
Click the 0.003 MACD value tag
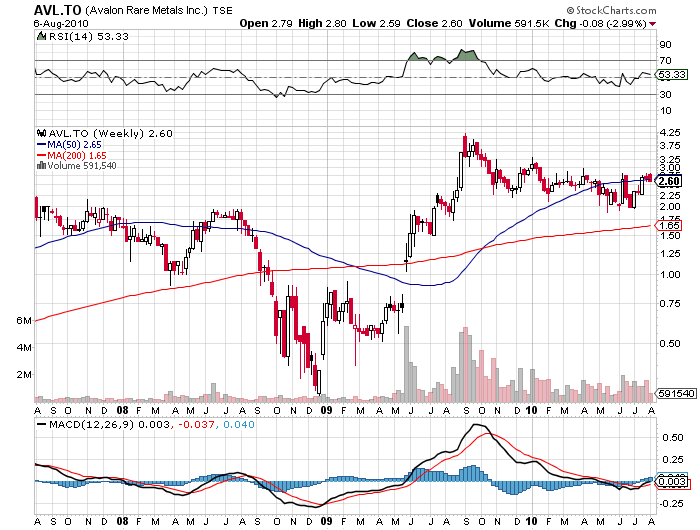[672, 481]
